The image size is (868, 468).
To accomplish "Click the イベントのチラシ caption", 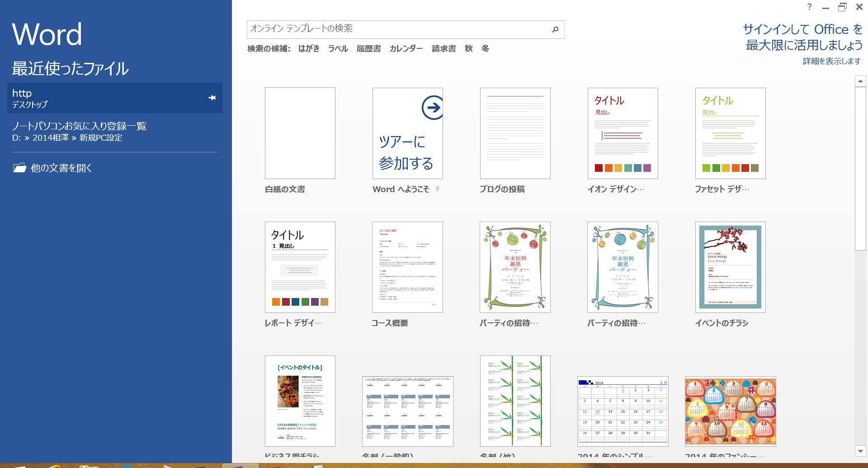I will coord(722,323).
